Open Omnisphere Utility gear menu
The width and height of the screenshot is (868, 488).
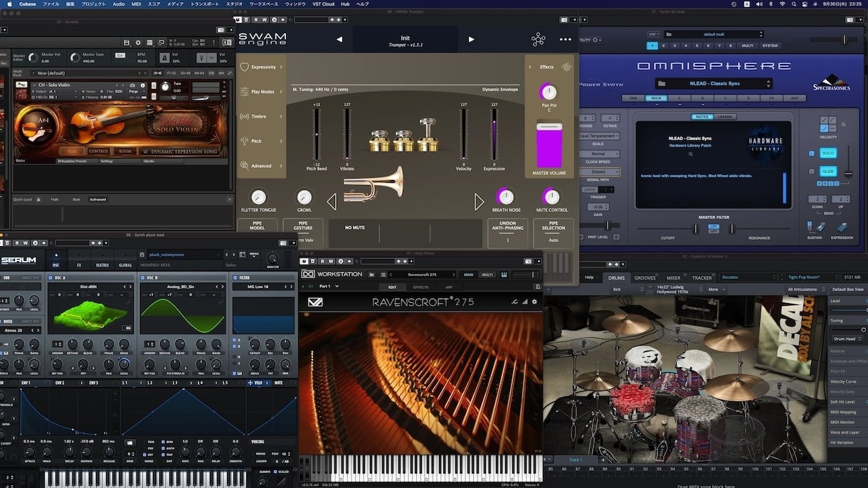596,41
